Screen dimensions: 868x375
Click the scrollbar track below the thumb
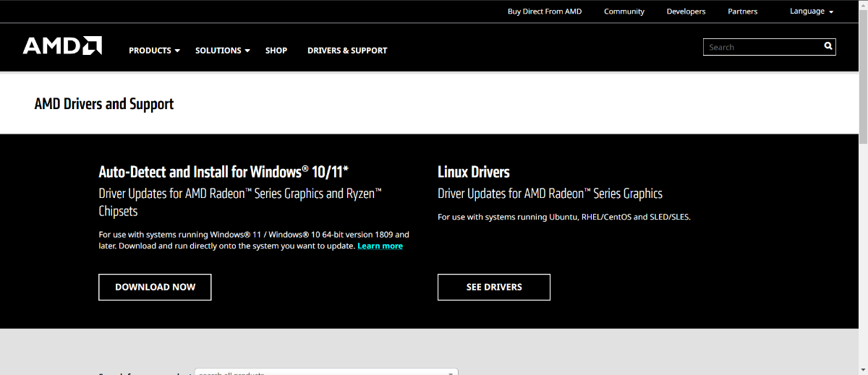tap(863, 253)
